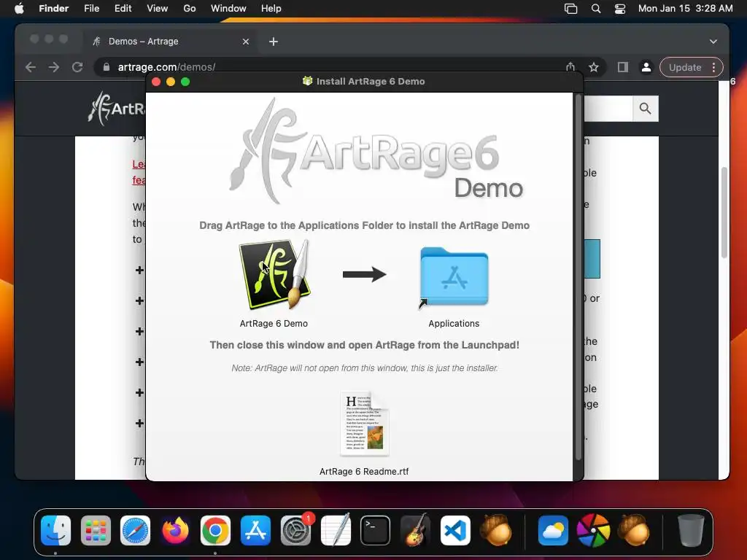Open System Settings in the dock
Screen dimensions: 747x560
click(x=295, y=531)
